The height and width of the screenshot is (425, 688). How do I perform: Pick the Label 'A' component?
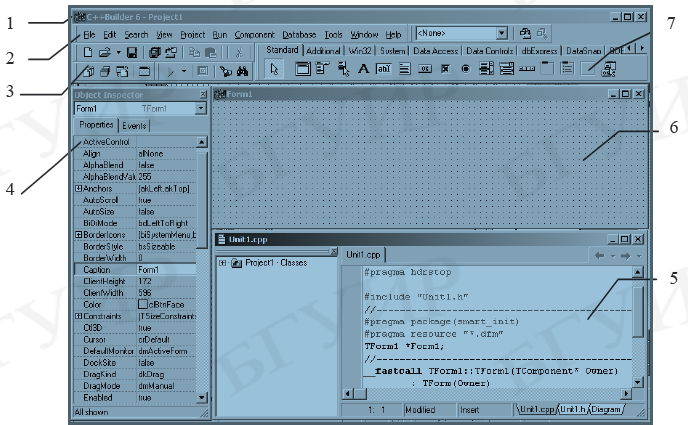[x=363, y=69]
